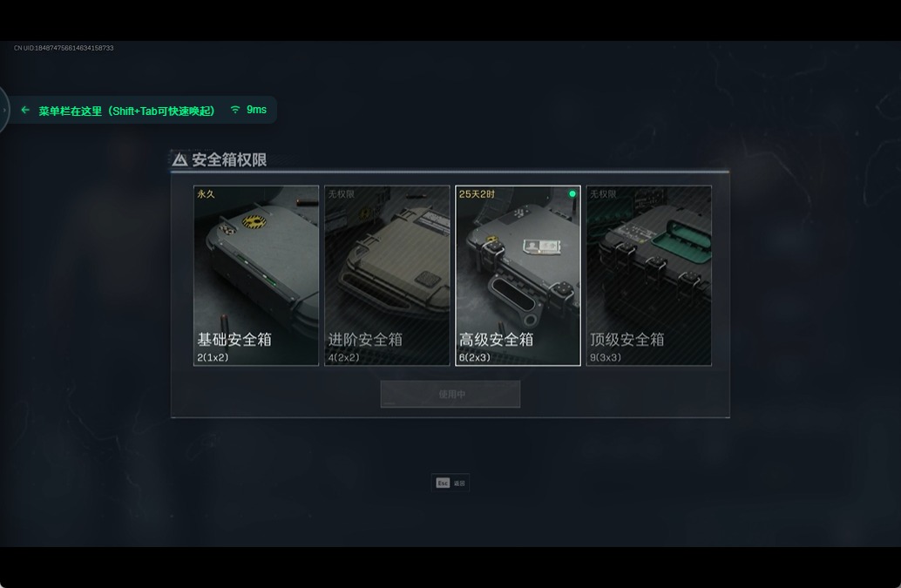The image size is (901, 588).
Task: Click the 无权限 label on 顶级安全箱
Action: coord(603,194)
